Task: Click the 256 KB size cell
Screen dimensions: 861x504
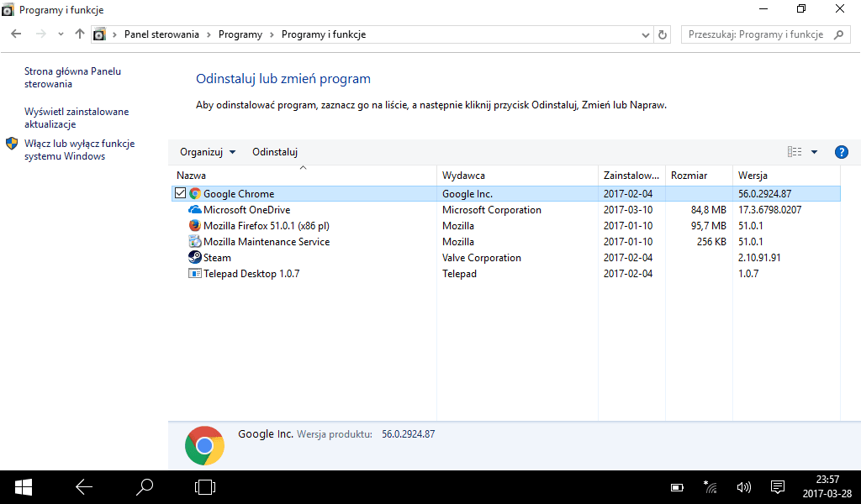Action: (711, 242)
